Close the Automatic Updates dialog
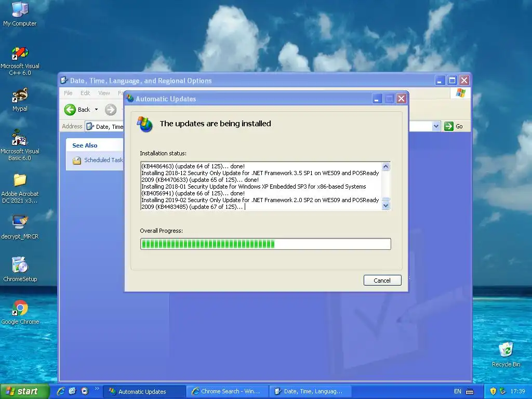The image size is (532, 399). tap(402, 99)
